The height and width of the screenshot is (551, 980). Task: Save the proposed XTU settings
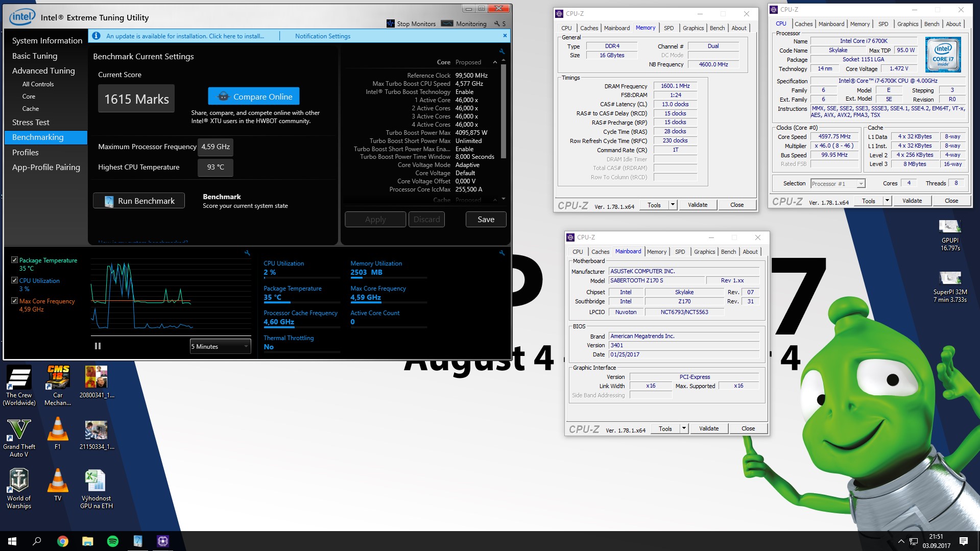(486, 220)
